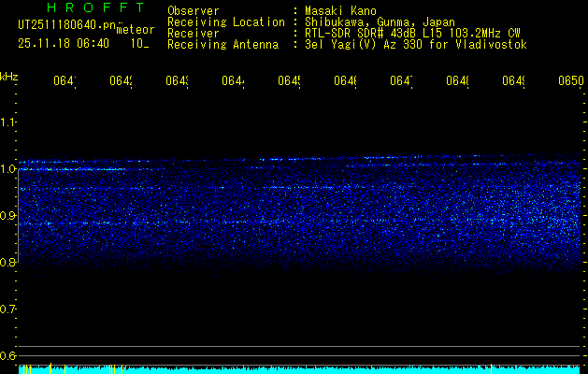
Task: Click '3el Yagi(V) Az 330 for Vladivostok'
Action: coord(416,45)
